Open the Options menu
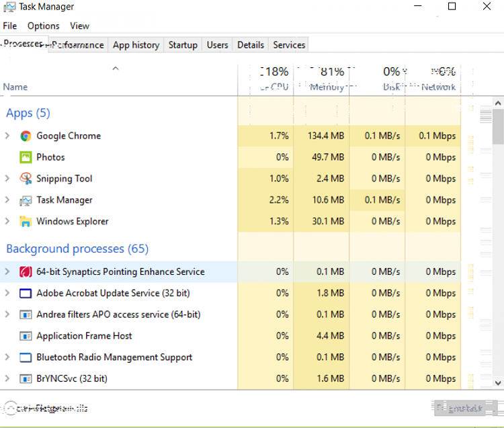 [44, 26]
